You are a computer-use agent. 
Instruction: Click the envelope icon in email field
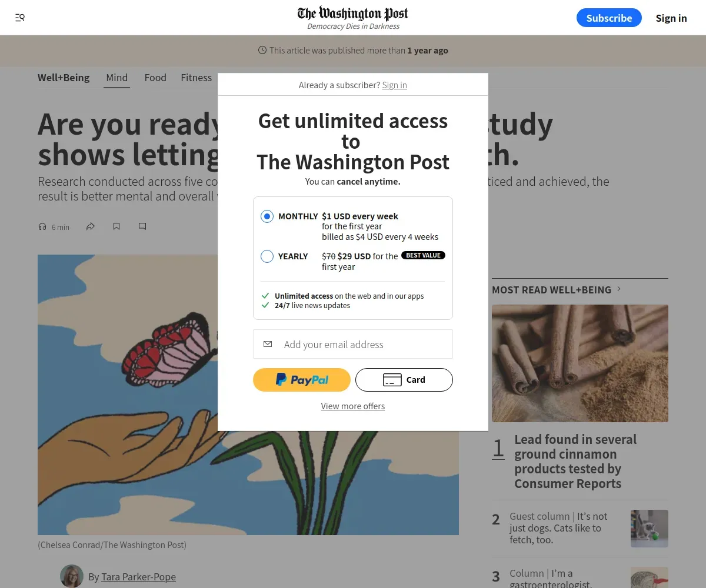coord(268,344)
